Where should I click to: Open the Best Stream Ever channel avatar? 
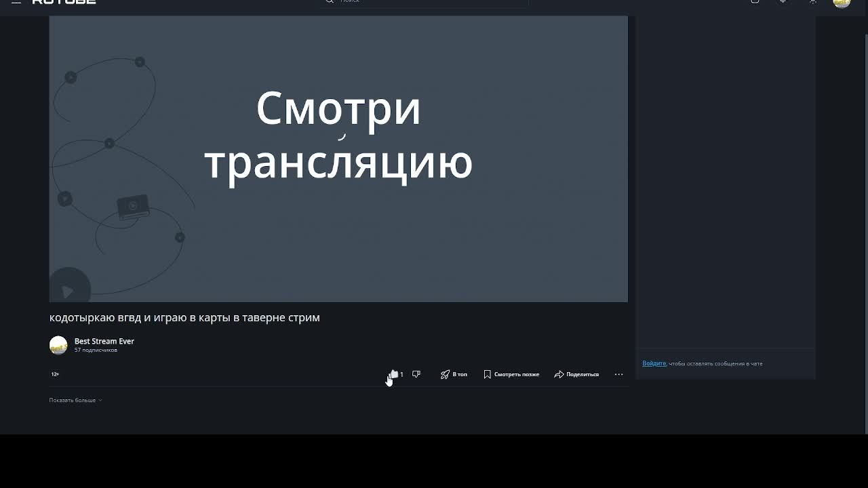[58, 345]
